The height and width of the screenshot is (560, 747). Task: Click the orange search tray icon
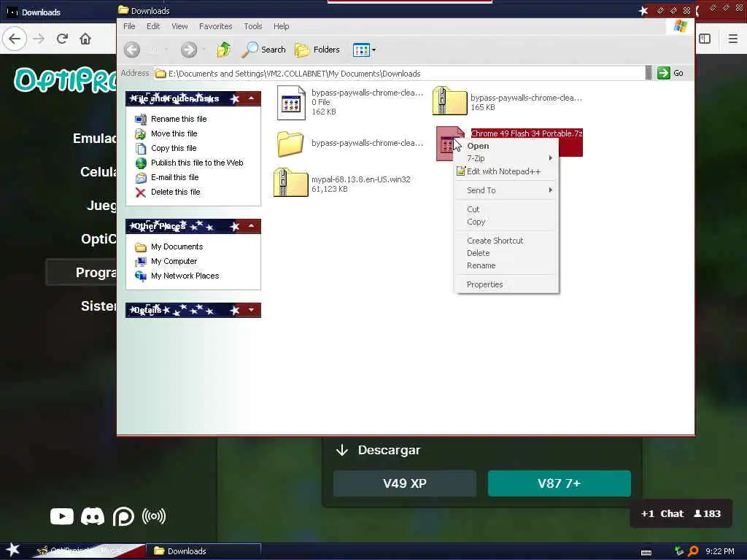pos(693,551)
